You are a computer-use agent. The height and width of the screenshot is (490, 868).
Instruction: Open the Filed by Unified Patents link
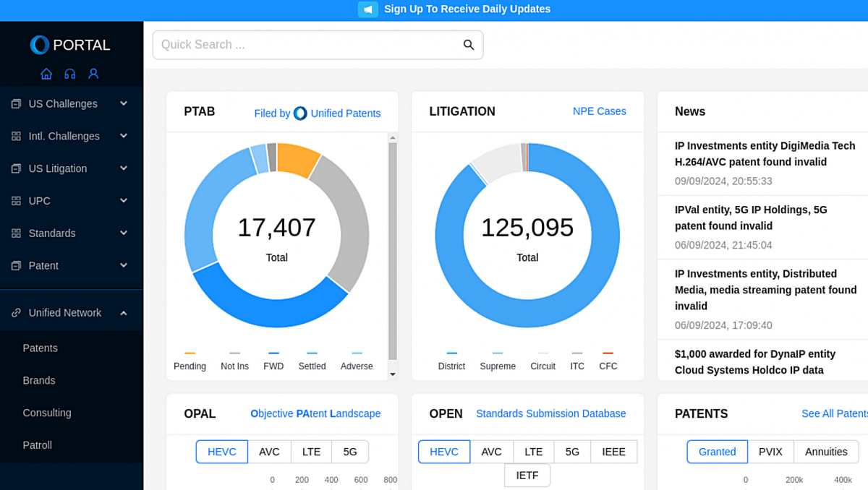coord(318,113)
